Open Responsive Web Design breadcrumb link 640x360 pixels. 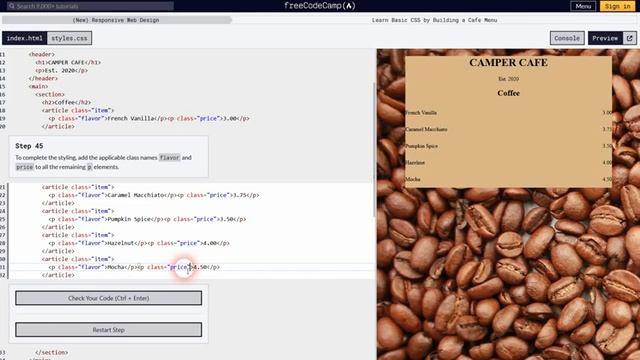(116, 20)
